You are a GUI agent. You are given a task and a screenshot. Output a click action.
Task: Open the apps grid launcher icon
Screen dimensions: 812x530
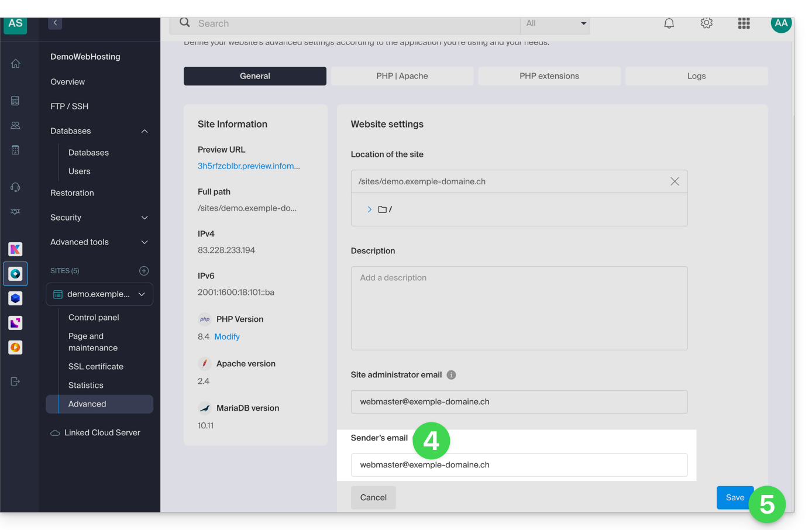[744, 23]
